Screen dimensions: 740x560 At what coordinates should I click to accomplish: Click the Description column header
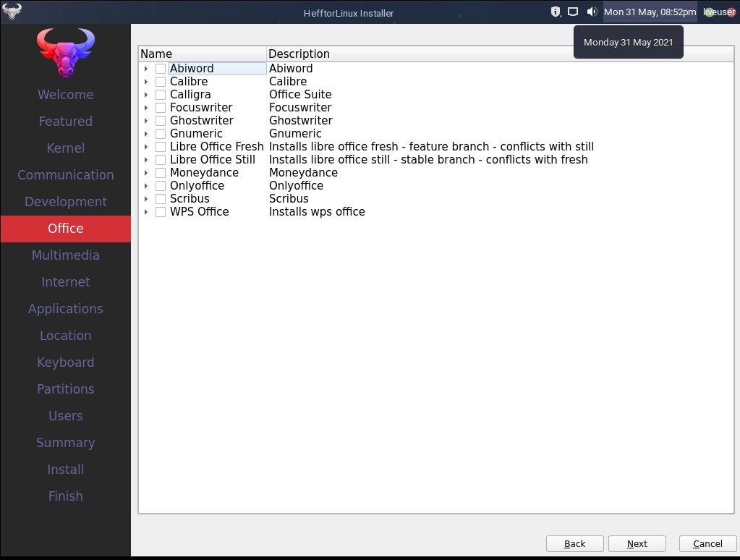pos(299,54)
